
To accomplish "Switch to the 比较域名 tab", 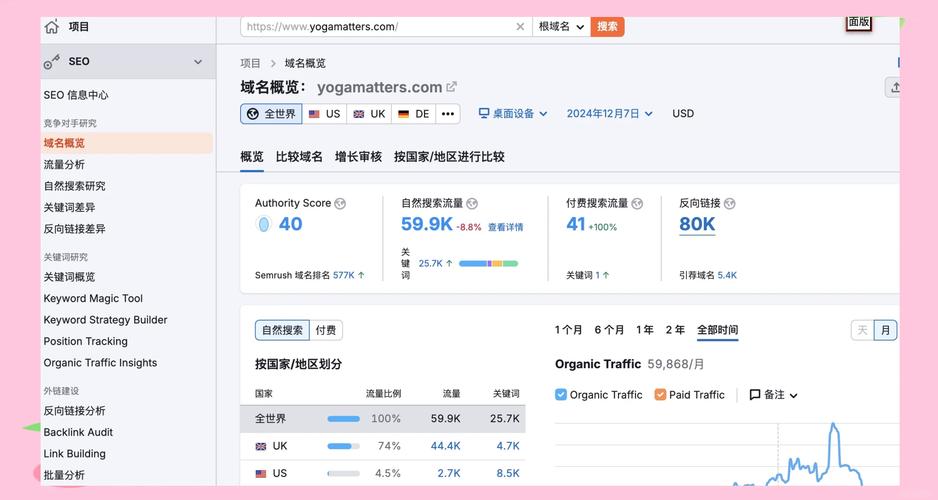I will pyautogui.click(x=299, y=157).
